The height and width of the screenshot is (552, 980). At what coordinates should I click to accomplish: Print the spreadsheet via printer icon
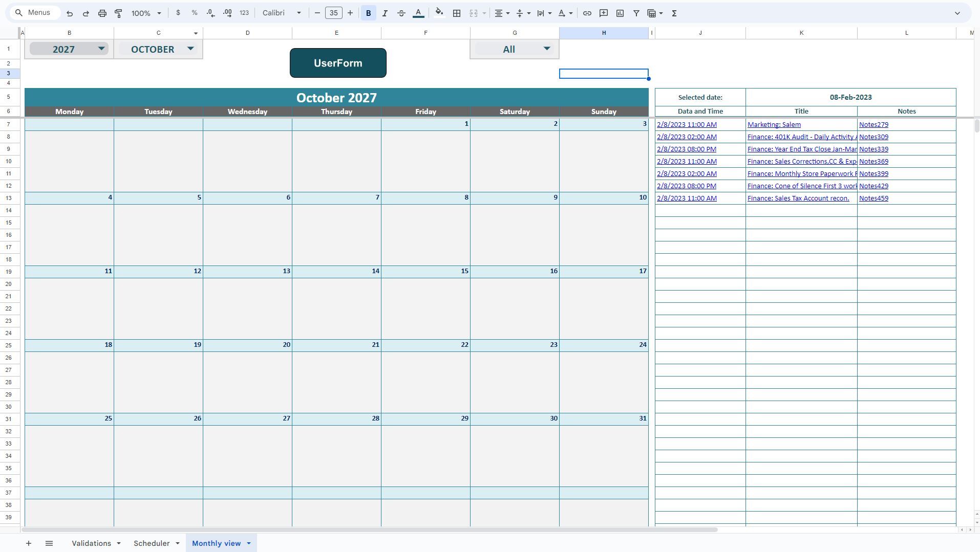(x=102, y=13)
